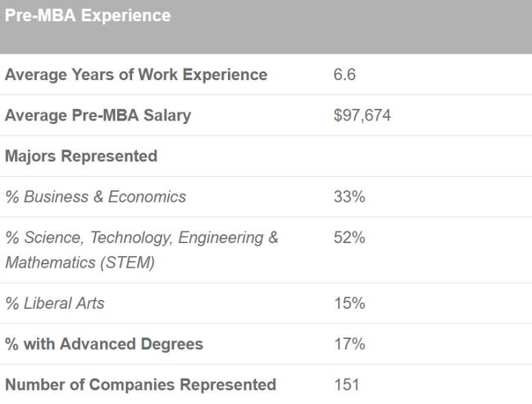Viewport: 532px width, 404px height.
Task: Click the $97,674 salary figure
Action: [362, 116]
